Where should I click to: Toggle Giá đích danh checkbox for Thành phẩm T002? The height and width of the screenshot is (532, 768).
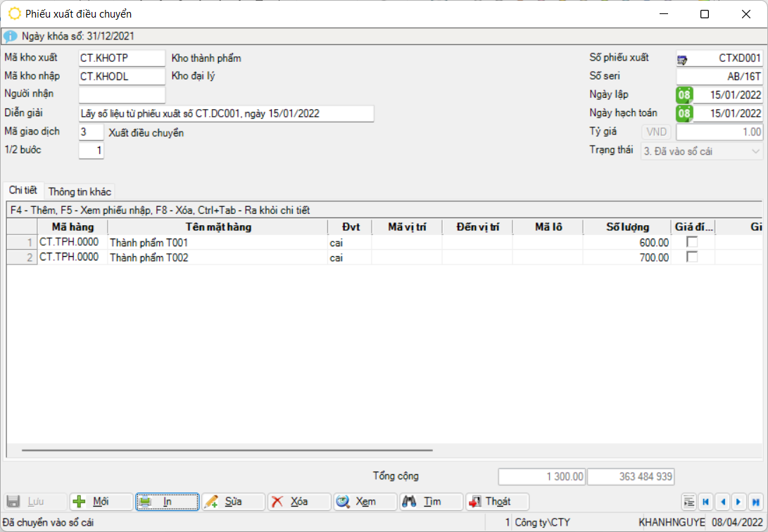pos(692,258)
